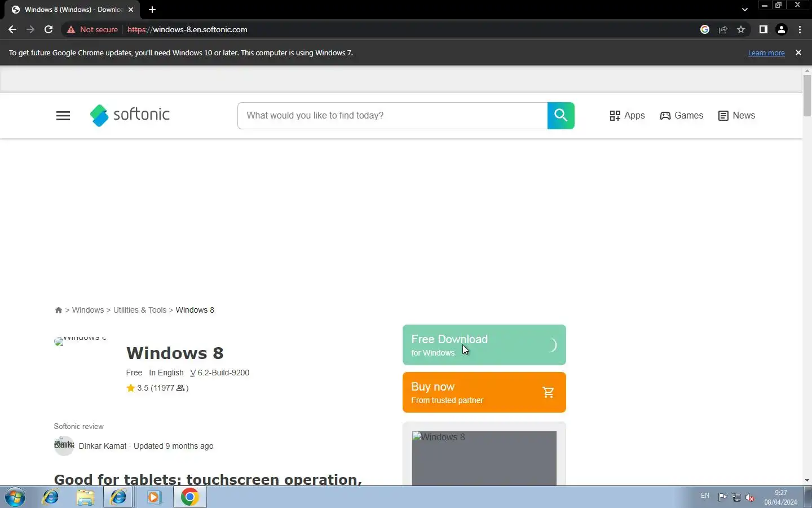The height and width of the screenshot is (508, 812).
Task: Open first Internet Explorer taskbar icon
Action: click(51, 497)
